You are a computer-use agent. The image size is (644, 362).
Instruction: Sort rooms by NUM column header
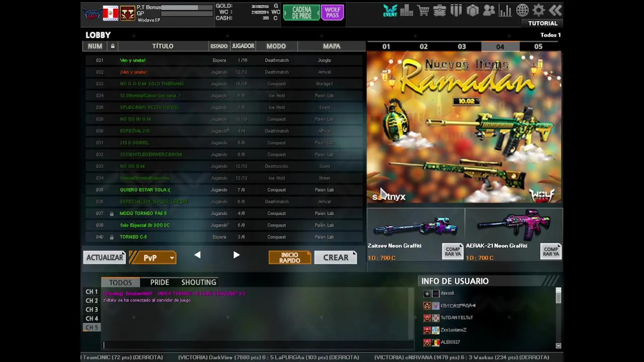95,46
